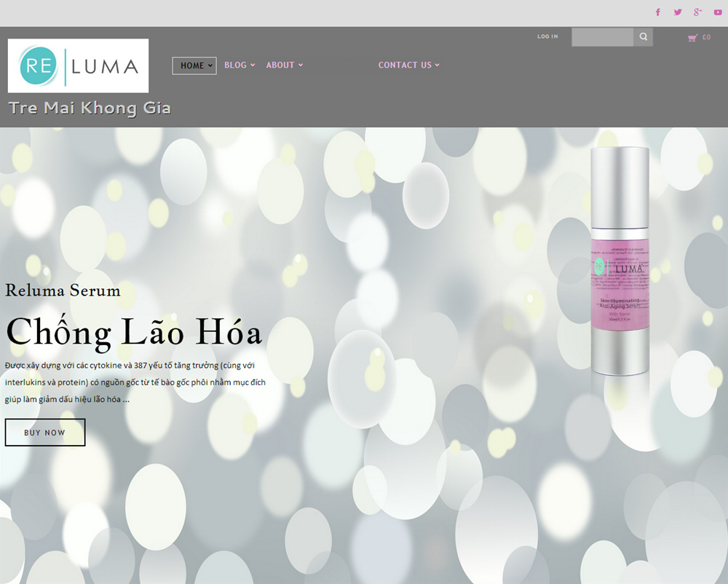The height and width of the screenshot is (584, 728).
Task: Open the Blog menu item
Action: (x=235, y=65)
